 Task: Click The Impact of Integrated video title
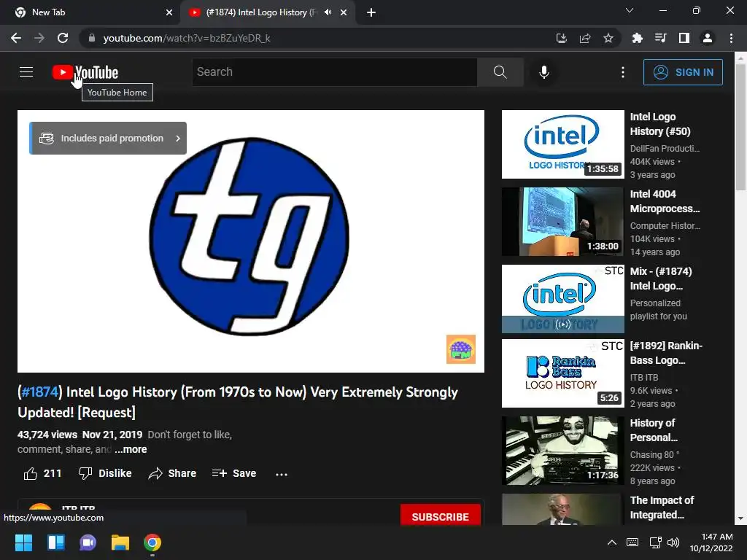[x=662, y=507]
